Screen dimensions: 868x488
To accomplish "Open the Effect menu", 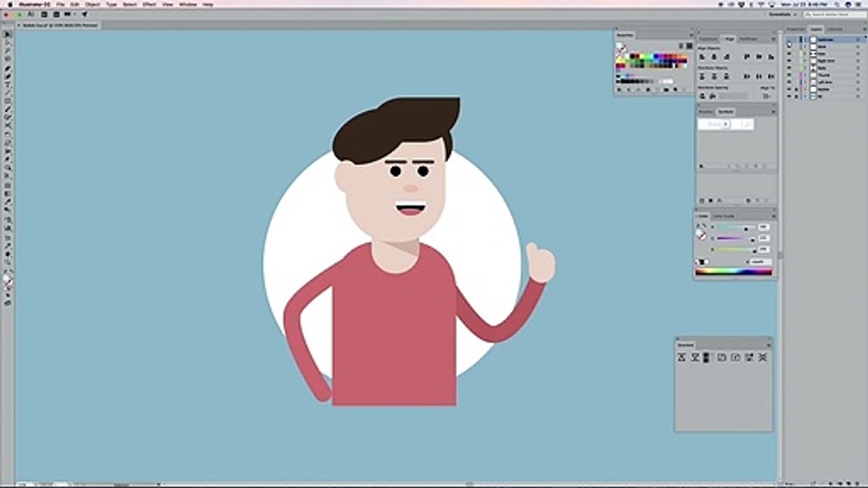I will pos(149,4).
